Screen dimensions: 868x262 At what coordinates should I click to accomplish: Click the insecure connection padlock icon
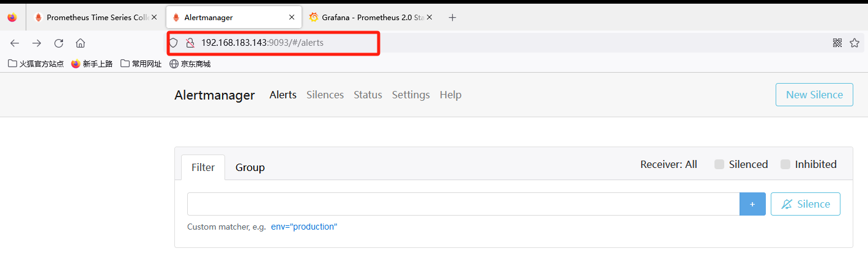tap(190, 43)
